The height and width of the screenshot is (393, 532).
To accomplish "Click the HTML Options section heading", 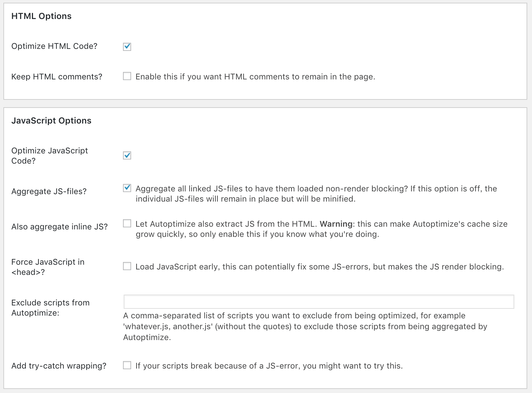I will 41,16.
